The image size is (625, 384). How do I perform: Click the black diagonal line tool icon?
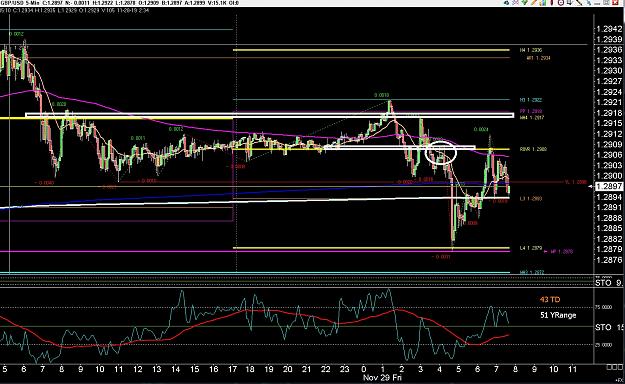578,3
